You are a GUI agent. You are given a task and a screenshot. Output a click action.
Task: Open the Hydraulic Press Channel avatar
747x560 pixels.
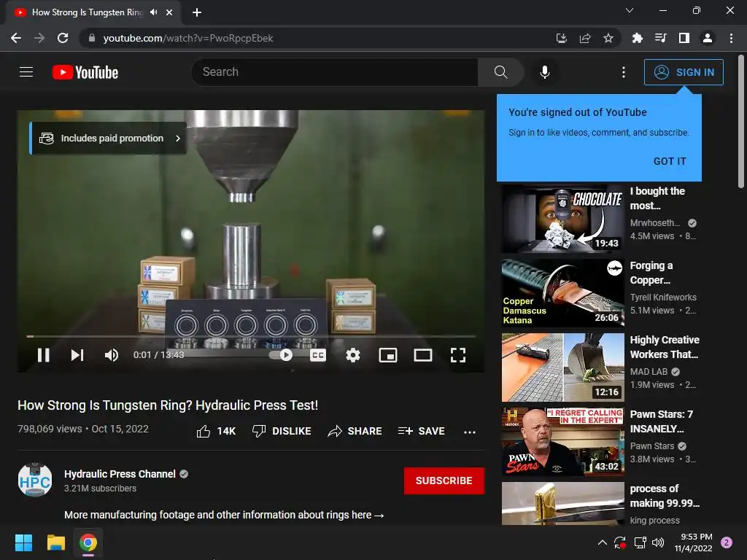(35, 480)
